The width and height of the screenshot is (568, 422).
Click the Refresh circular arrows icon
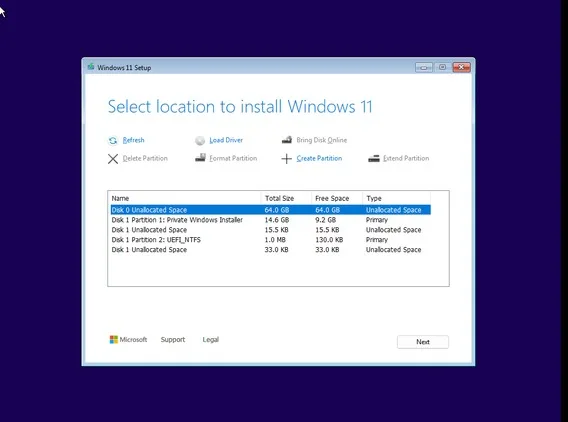[x=113, y=141]
